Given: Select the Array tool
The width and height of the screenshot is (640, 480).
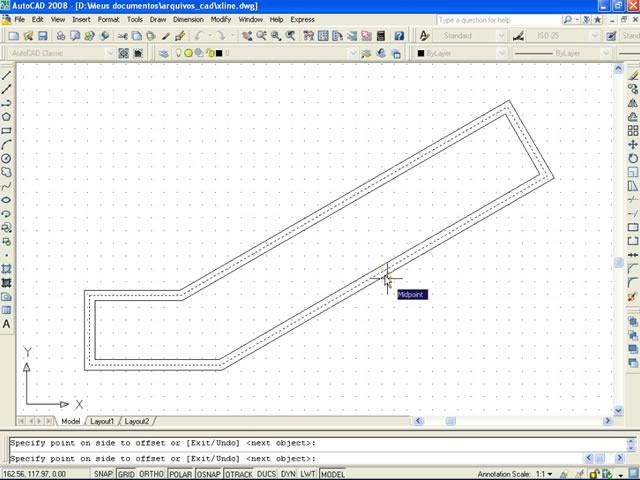Looking at the screenshot, I should (x=633, y=131).
